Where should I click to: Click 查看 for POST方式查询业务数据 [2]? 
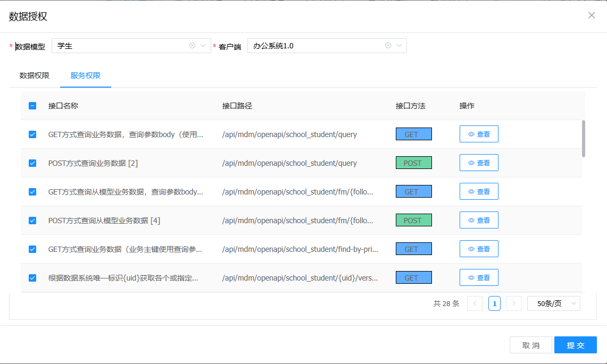[x=479, y=163]
